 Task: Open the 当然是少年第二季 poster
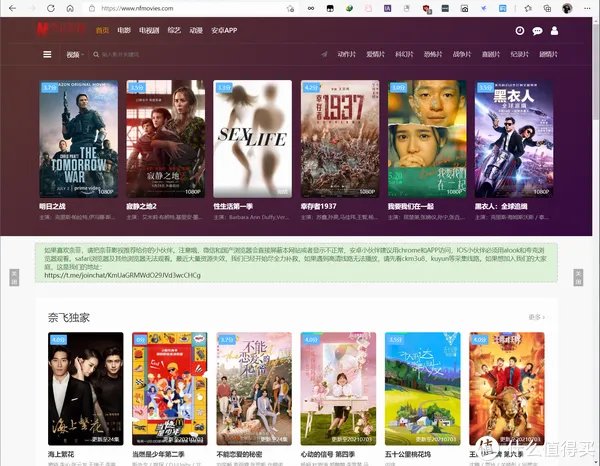click(170, 388)
